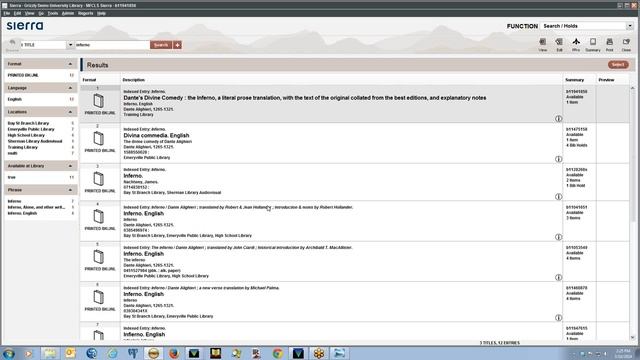Open info icon for Divina commedia. English result
The width and height of the screenshot is (640, 360).
(x=558, y=159)
